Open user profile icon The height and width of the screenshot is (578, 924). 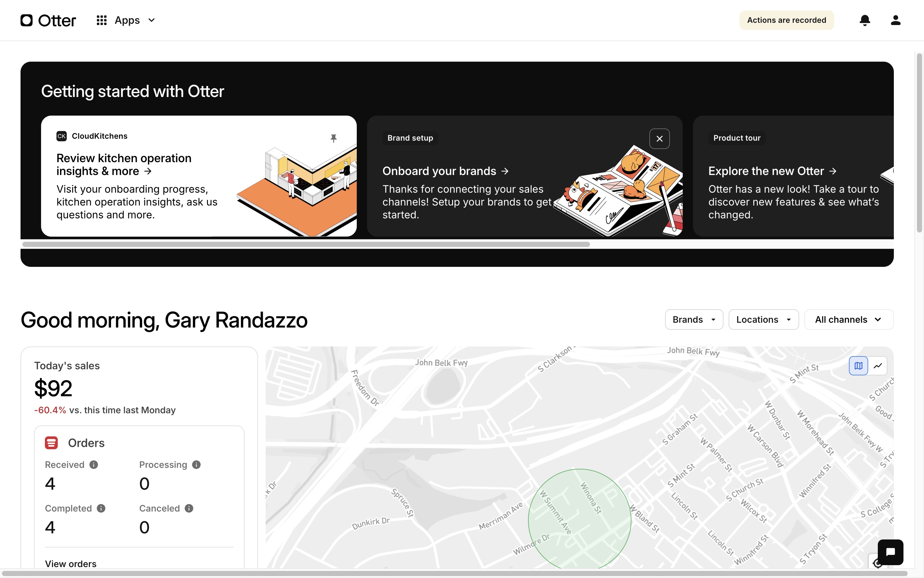tap(896, 20)
